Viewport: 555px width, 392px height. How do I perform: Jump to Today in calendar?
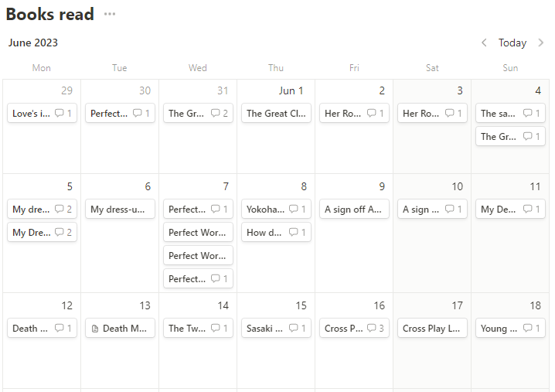pyautogui.click(x=512, y=43)
